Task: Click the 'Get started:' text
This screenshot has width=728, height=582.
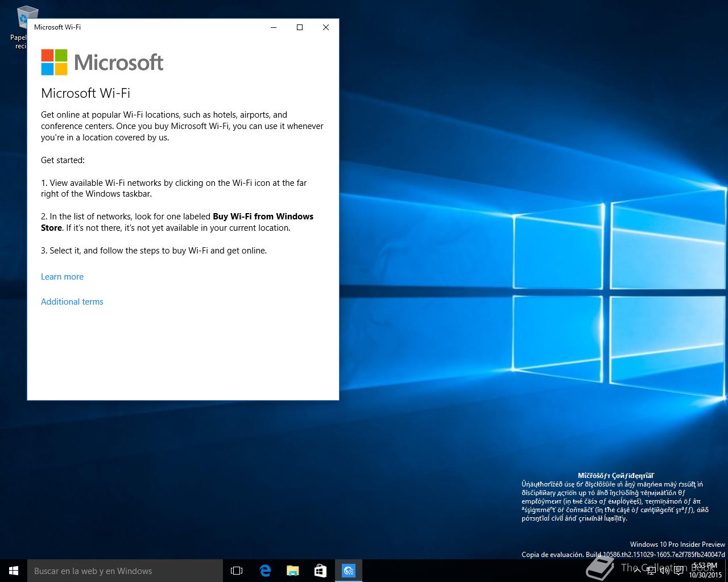Action: [63, 160]
